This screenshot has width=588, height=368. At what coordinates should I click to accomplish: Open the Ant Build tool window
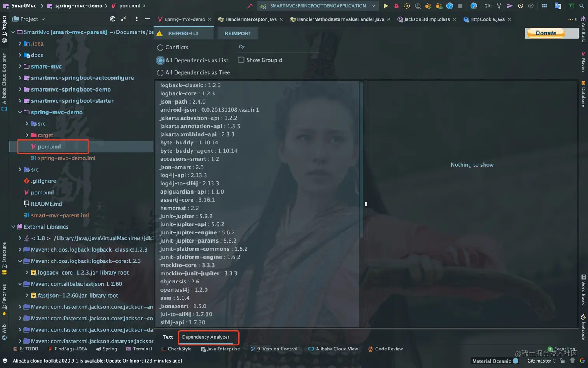(583, 29)
